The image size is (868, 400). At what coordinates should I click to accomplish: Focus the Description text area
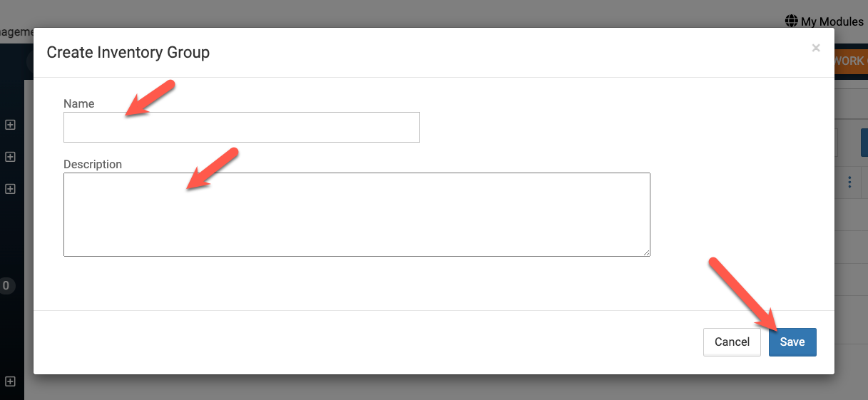[357, 215]
